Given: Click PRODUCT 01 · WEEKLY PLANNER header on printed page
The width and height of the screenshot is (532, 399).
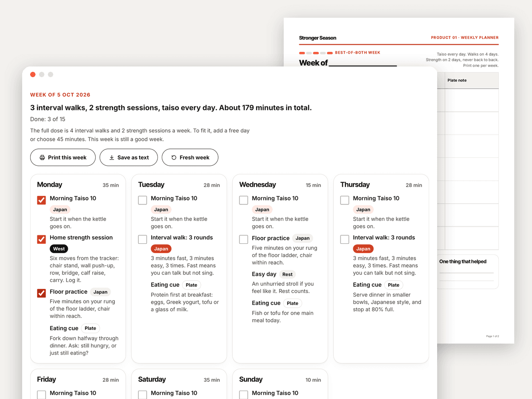Looking at the screenshot, I should coord(465,38).
